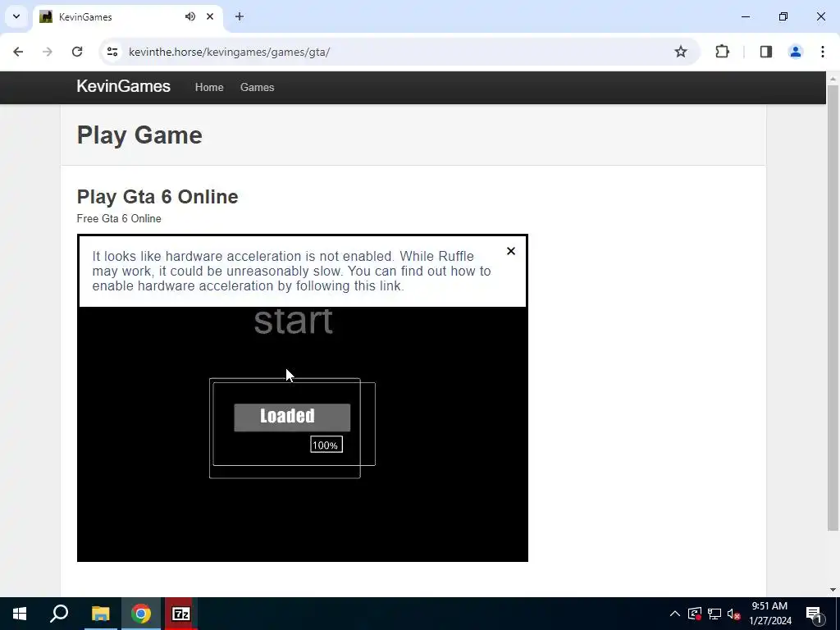Viewport: 840px width, 630px height.
Task: Open the Games nav item
Action: tap(257, 87)
